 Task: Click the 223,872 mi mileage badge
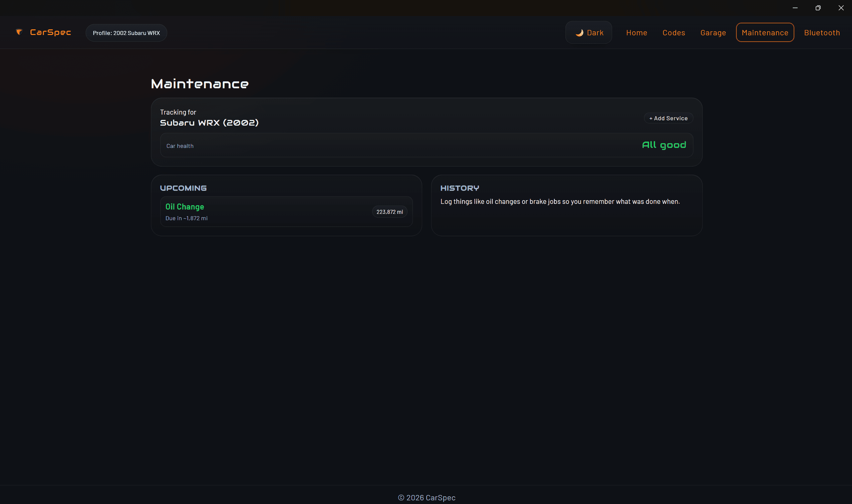tap(390, 212)
